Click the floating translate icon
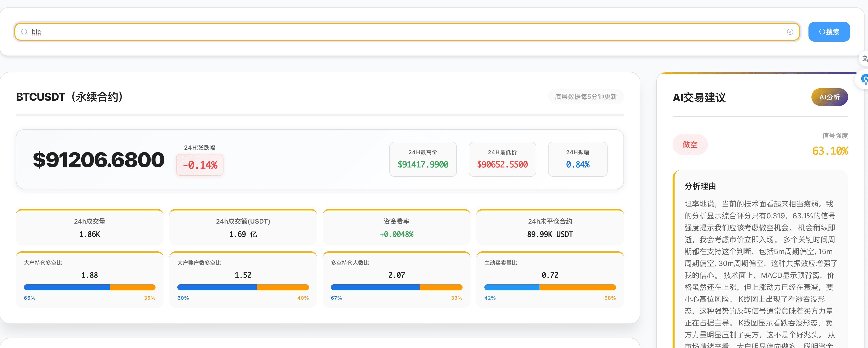 tap(864, 58)
